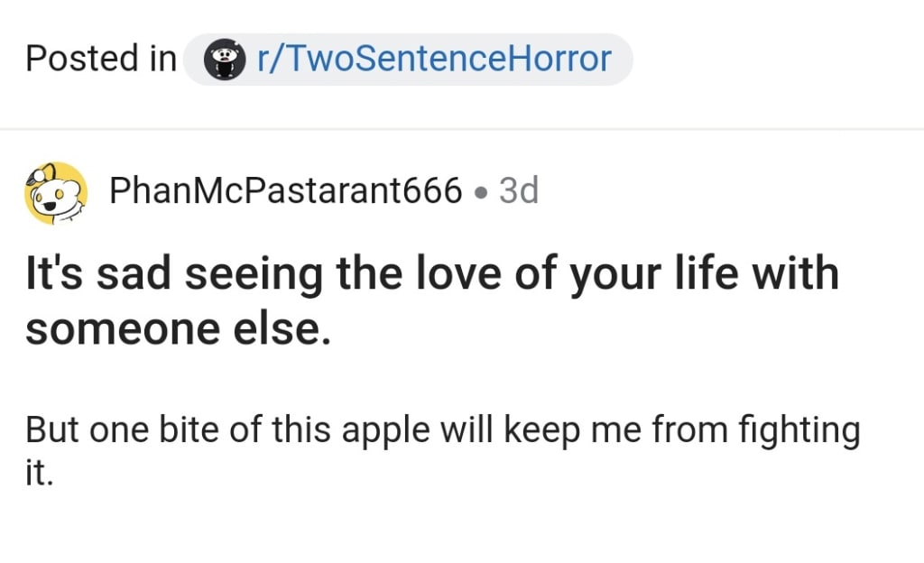924x563 pixels.
Task: Click the title's second line "someone else."
Action: [179, 328]
